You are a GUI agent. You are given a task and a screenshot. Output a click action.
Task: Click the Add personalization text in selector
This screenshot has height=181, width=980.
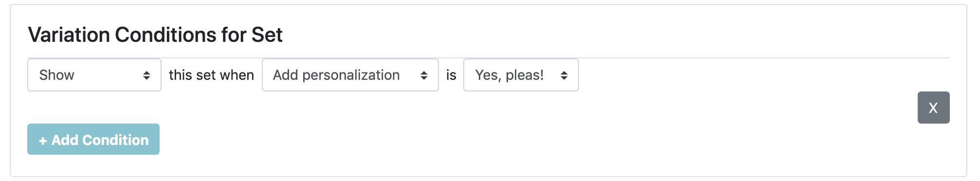tap(336, 75)
